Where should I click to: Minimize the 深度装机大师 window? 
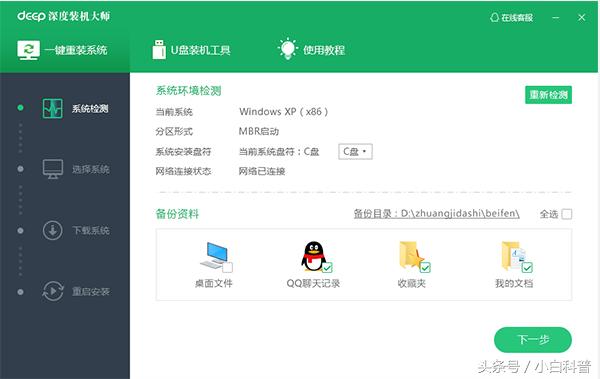(556, 18)
